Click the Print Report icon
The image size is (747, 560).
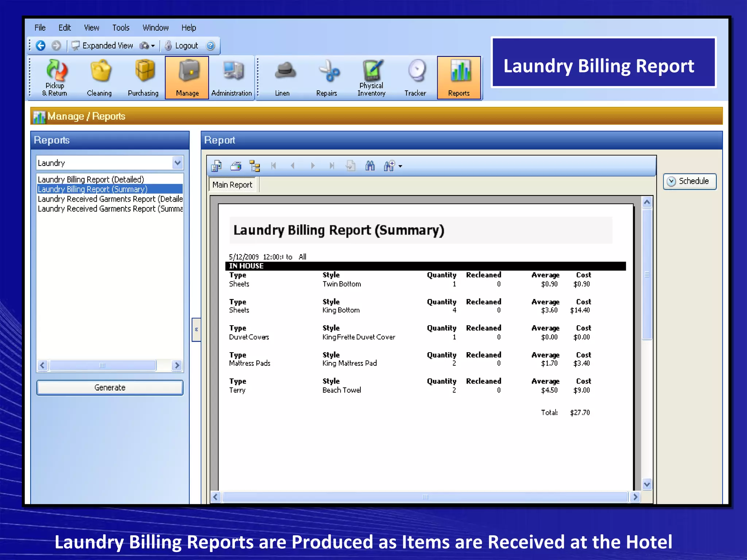[236, 166]
